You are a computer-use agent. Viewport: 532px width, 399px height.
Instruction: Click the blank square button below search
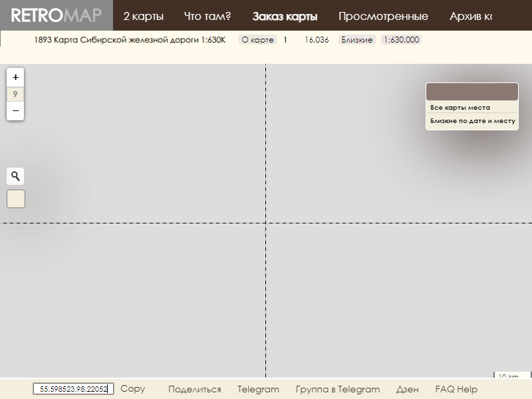coord(16,199)
